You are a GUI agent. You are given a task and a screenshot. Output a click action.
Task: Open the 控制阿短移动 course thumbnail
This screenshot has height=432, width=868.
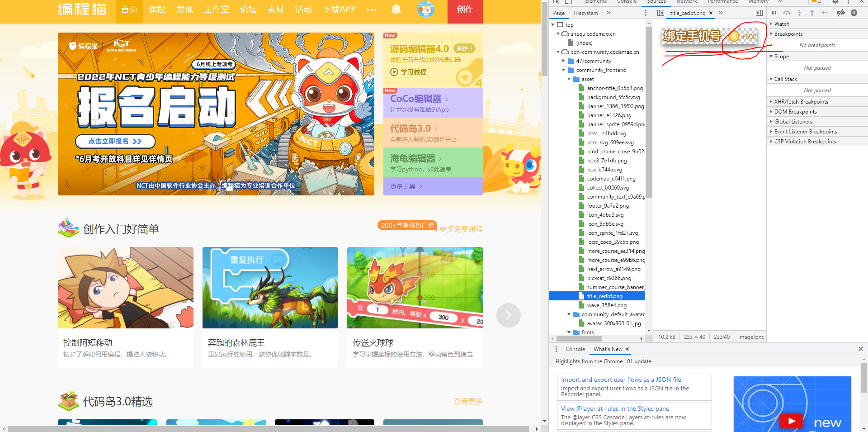126,288
